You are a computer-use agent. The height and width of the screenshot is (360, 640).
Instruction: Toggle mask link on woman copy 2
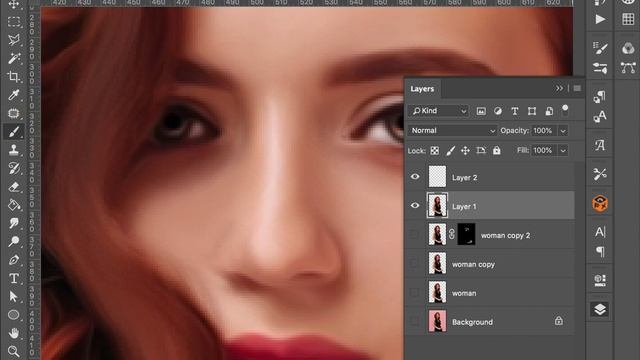pyautogui.click(x=452, y=234)
